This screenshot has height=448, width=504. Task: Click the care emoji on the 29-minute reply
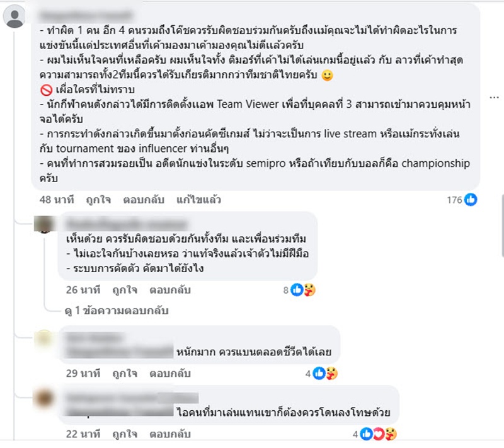pyautogui.click(x=332, y=374)
